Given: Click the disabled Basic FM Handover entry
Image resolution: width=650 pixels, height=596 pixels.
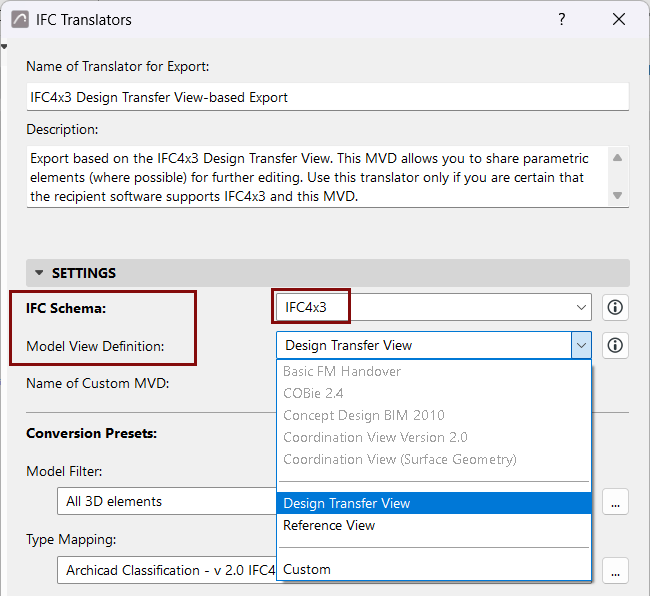Looking at the screenshot, I should pos(434,371).
